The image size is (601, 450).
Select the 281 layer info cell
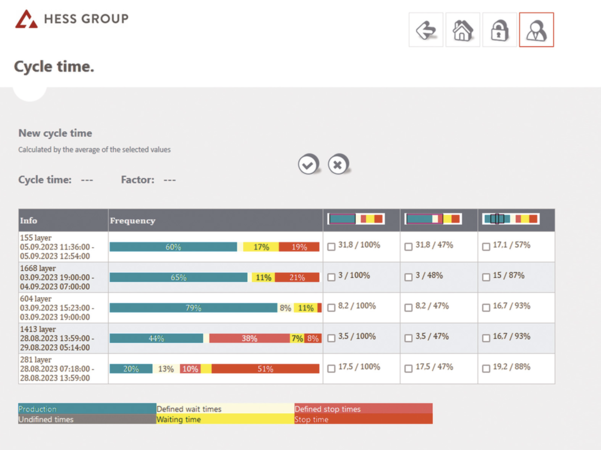click(x=63, y=369)
